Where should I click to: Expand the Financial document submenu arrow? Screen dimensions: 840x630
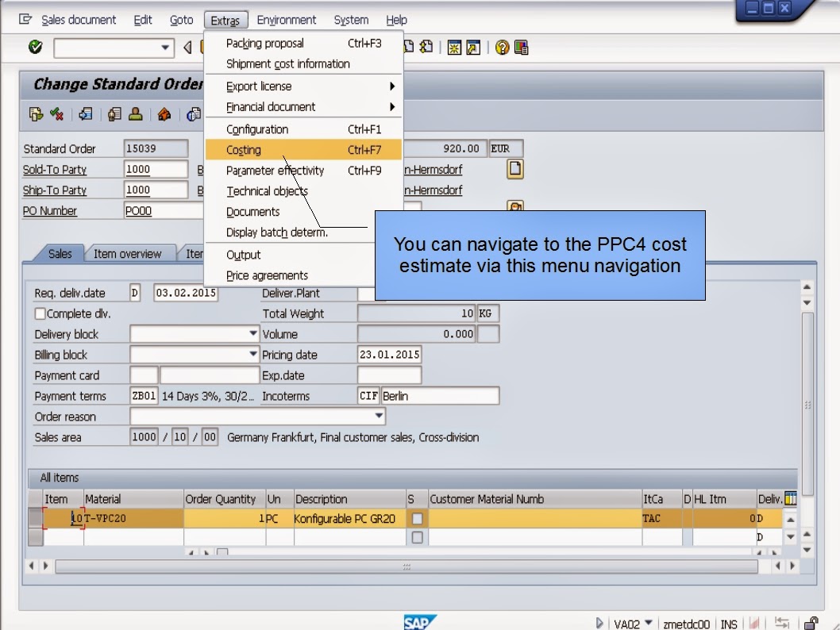392,107
